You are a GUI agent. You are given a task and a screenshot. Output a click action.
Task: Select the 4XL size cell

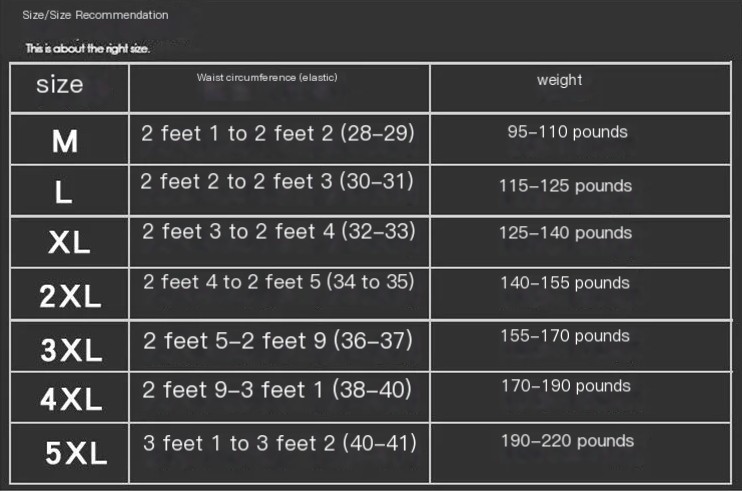(x=71, y=400)
